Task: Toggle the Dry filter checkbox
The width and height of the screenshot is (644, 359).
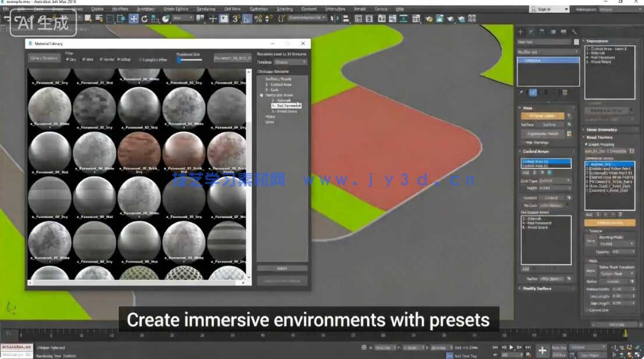Action: coord(68,59)
